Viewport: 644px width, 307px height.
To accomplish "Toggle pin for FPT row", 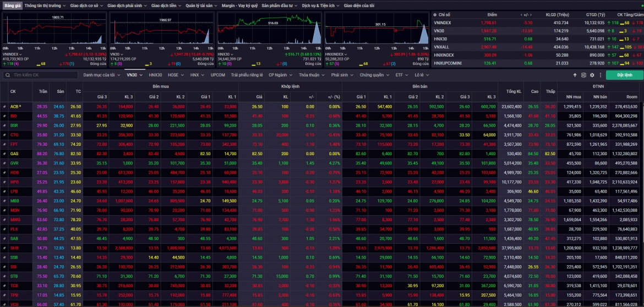I will 4,145.
